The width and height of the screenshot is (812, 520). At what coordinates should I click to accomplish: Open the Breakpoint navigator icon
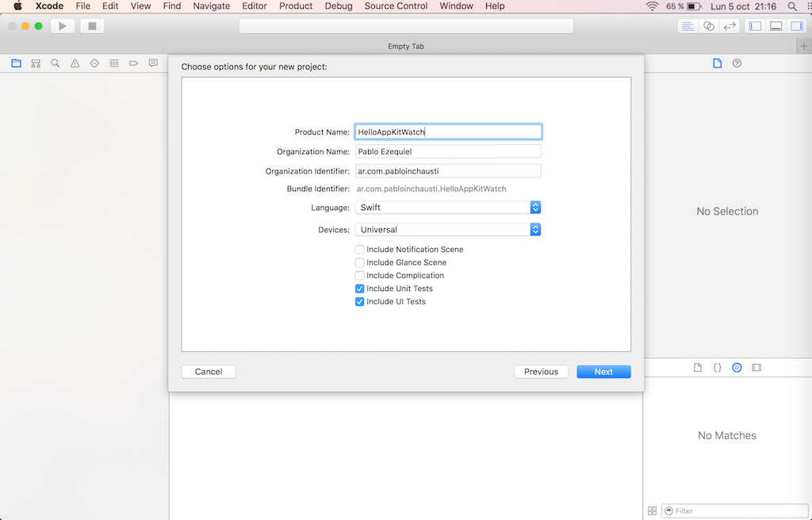pos(133,63)
